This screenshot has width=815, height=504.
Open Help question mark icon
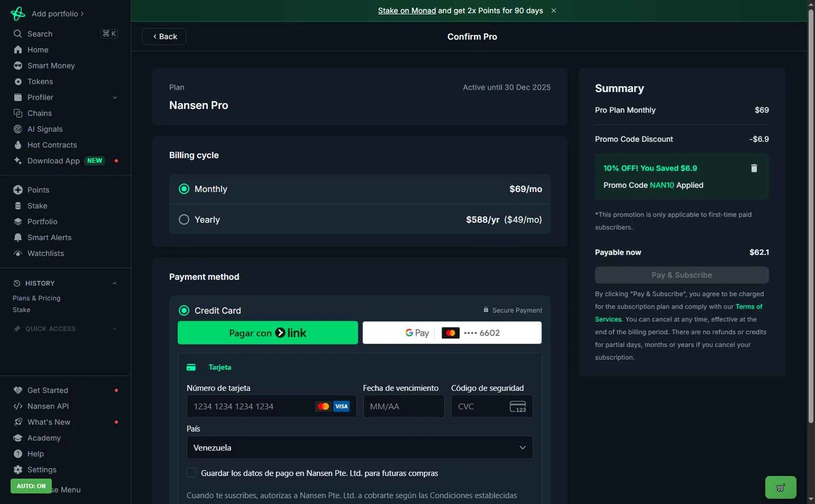[18, 454]
